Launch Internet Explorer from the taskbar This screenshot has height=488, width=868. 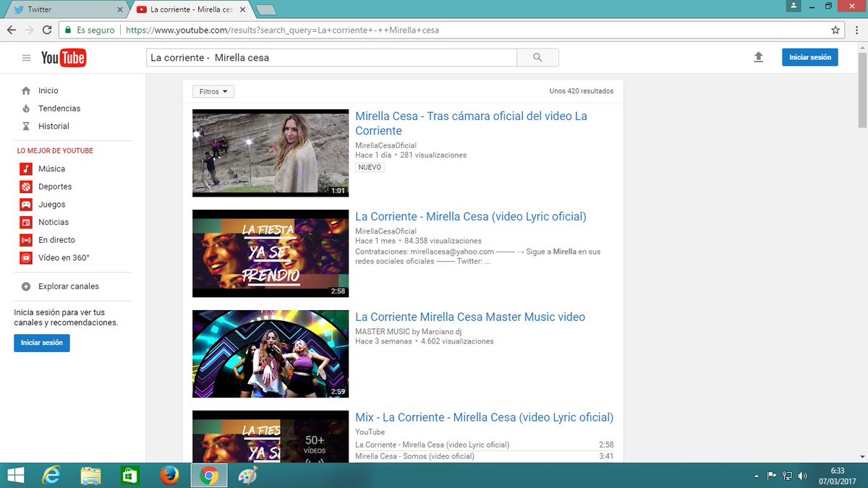(51, 475)
